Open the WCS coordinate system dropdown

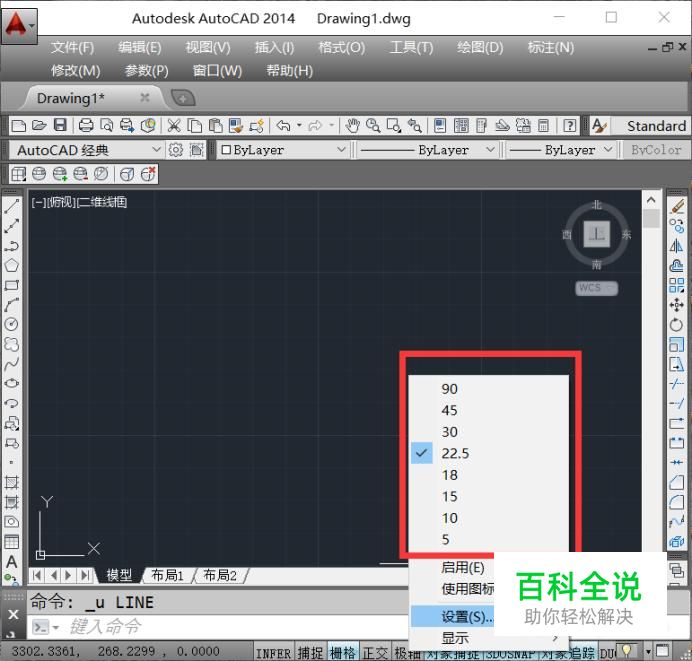point(596,288)
